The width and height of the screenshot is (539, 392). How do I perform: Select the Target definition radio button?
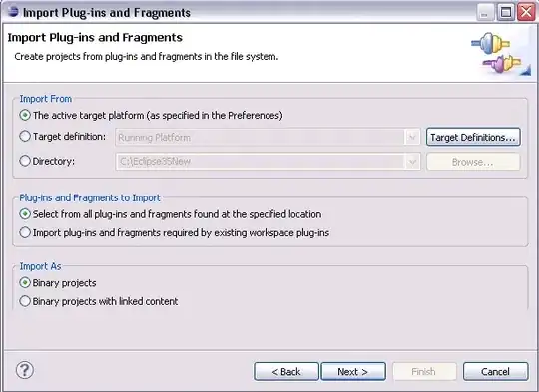[25, 137]
